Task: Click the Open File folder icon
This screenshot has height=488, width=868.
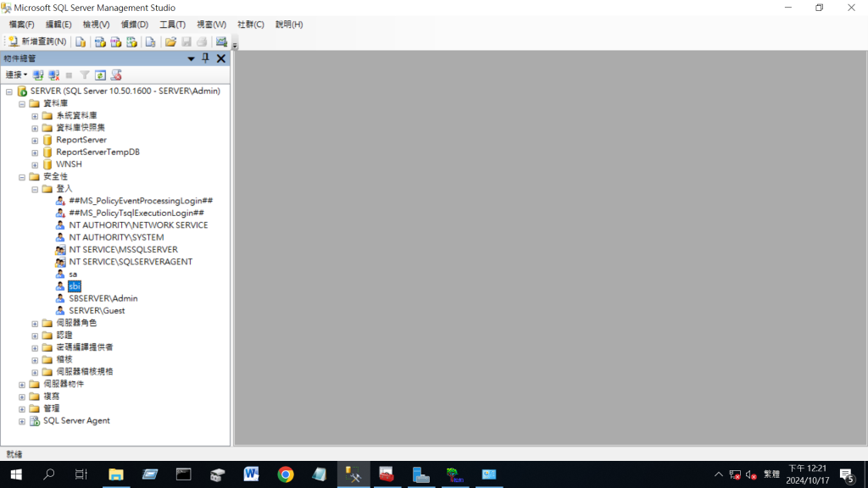Action: click(x=170, y=42)
